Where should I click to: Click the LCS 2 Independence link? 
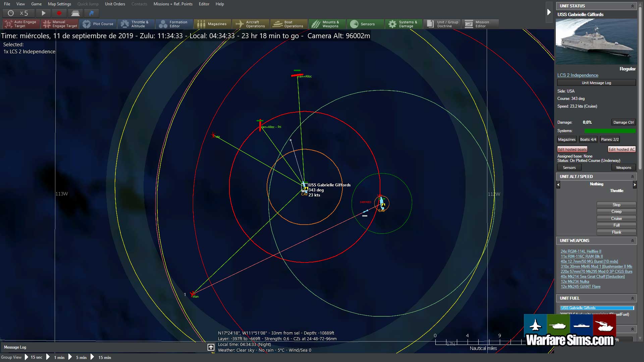[x=578, y=75]
